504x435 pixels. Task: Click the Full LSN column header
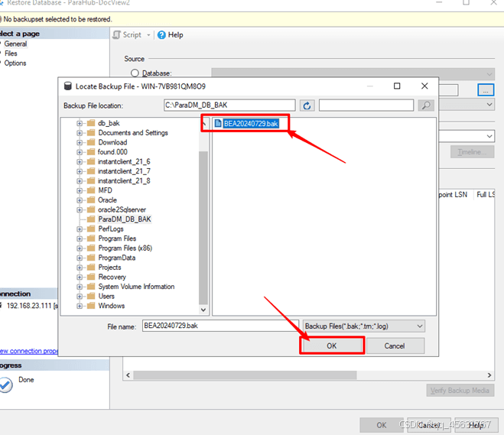point(485,195)
